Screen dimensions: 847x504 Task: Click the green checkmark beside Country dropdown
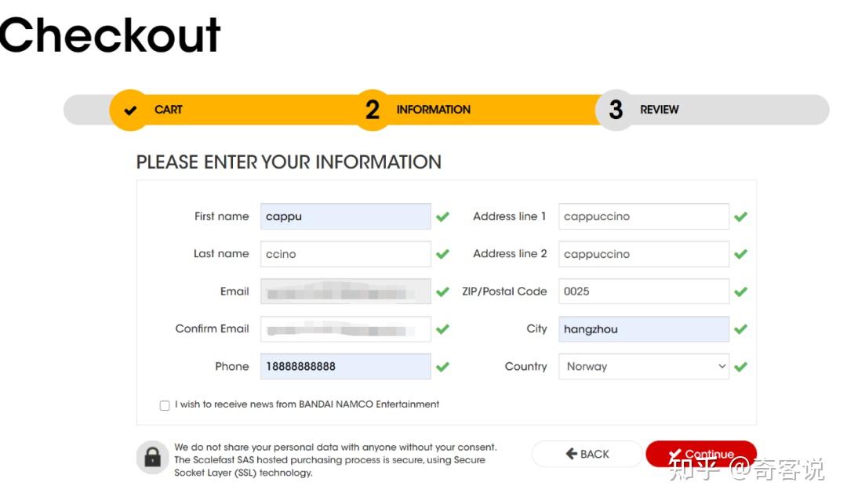(x=740, y=366)
